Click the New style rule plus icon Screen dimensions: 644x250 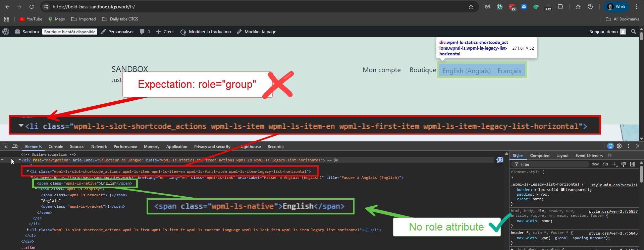point(614,164)
